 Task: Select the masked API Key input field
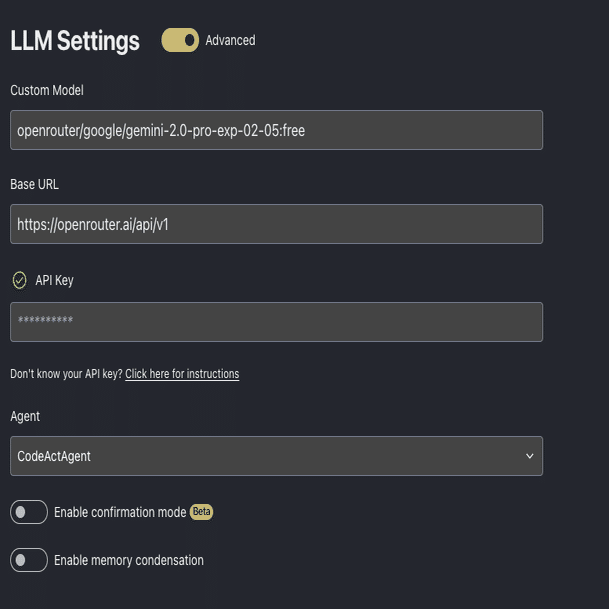pos(276,322)
